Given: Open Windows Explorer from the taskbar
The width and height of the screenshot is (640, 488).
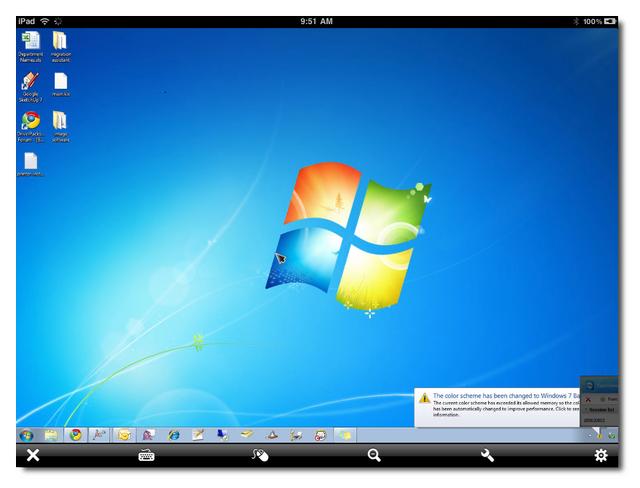Looking at the screenshot, I should click(51, 435).
